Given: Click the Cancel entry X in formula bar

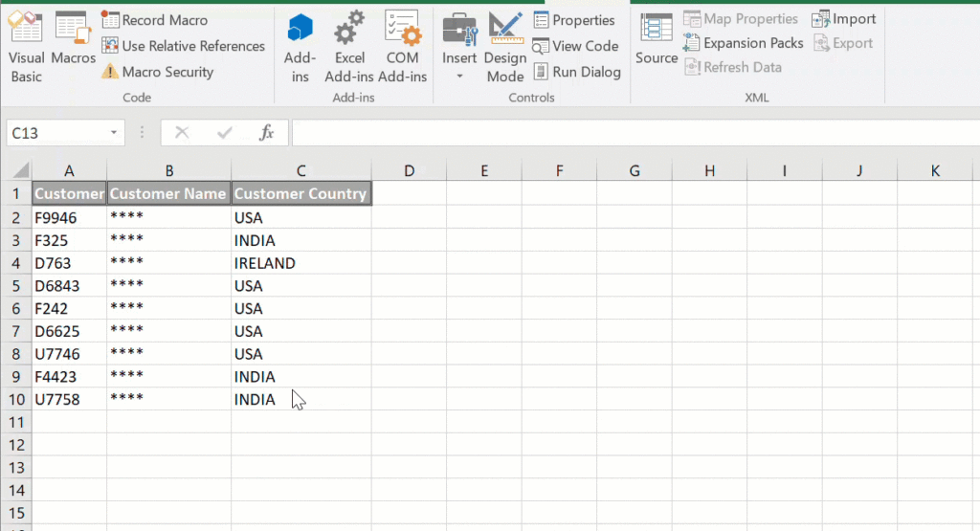Looking at the screenshot, I should click(182, 132).
